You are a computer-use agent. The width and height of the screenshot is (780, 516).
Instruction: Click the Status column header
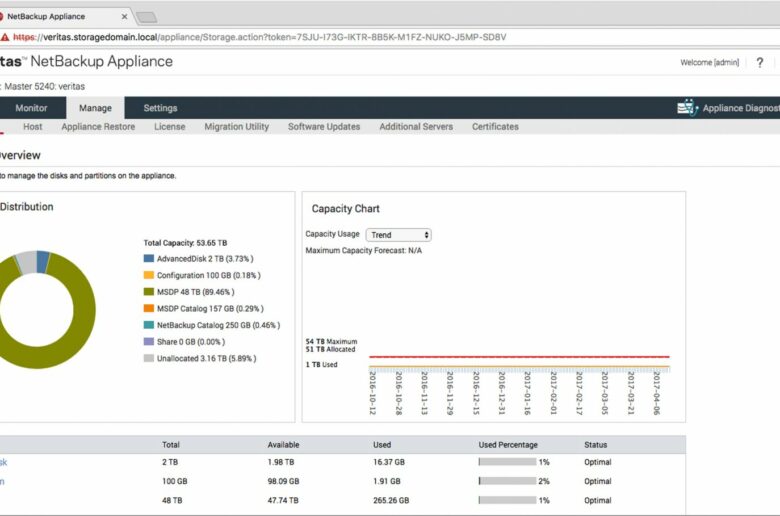[x=595, y=445]
